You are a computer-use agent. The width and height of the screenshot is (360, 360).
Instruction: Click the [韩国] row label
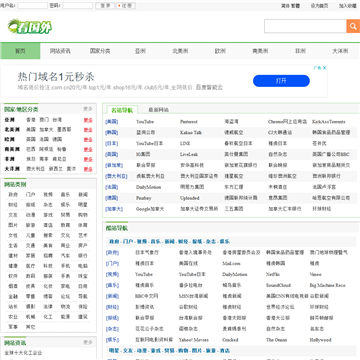pyautogui.click(x=112, y=133)
